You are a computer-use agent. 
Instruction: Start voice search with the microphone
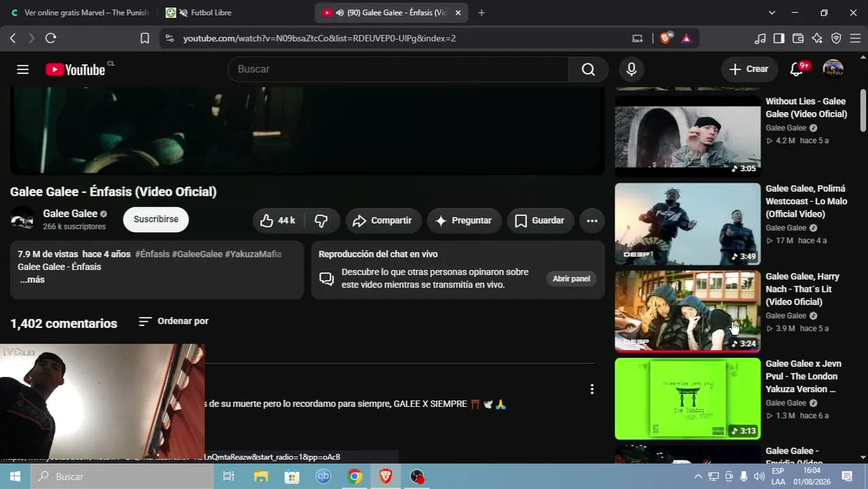(632, 69)
